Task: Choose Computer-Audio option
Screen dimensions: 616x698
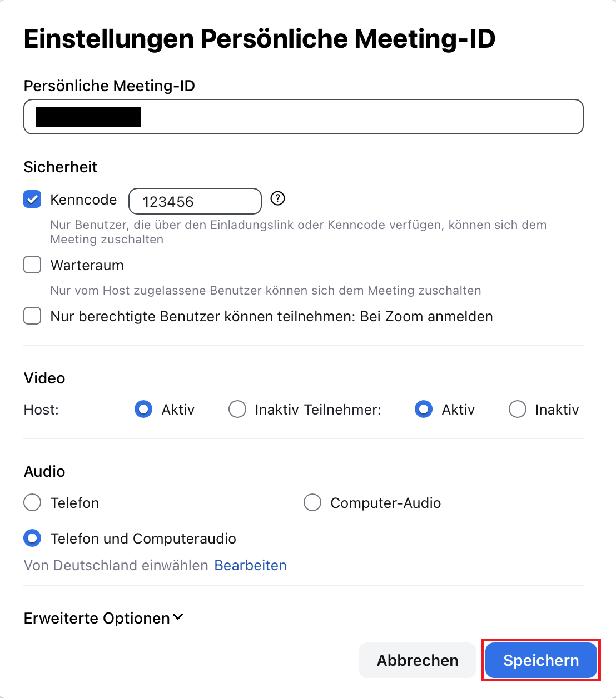Action: pyautogui.click(x=312, y=502)
